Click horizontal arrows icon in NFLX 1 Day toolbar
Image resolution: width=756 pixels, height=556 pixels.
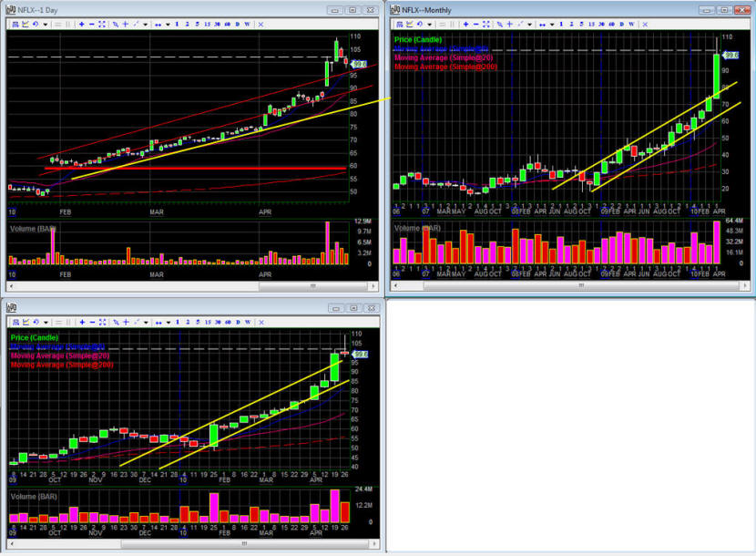pyautogui.click(x=158, y=25)
